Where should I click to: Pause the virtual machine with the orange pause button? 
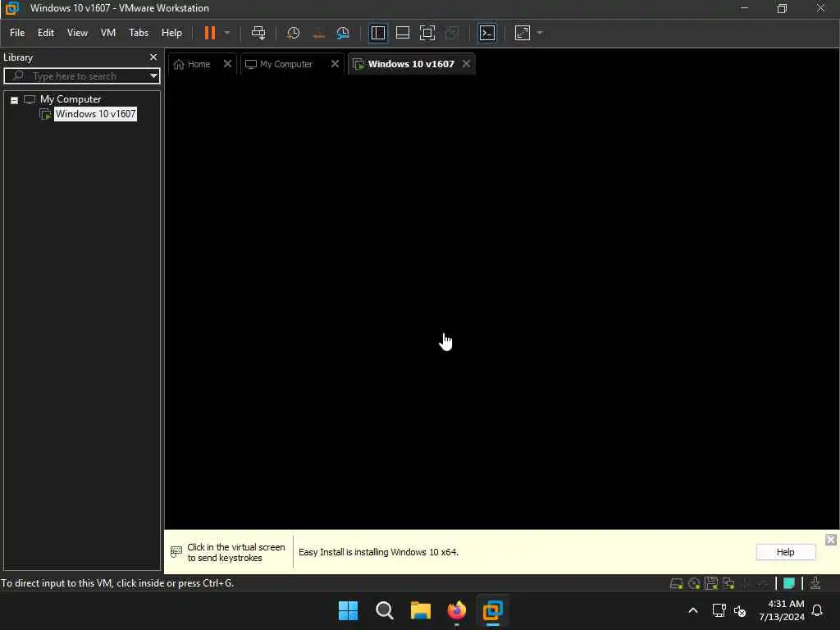209,33
